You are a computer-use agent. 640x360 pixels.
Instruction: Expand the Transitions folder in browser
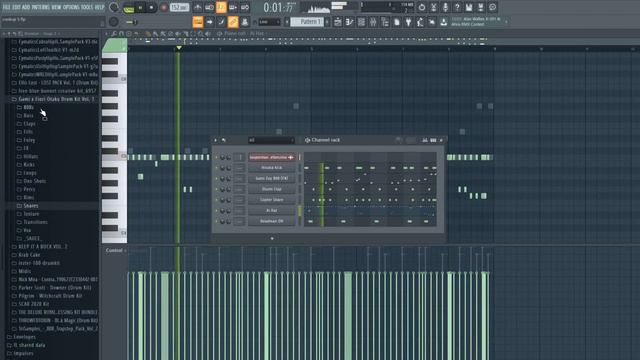coord(32,222)
